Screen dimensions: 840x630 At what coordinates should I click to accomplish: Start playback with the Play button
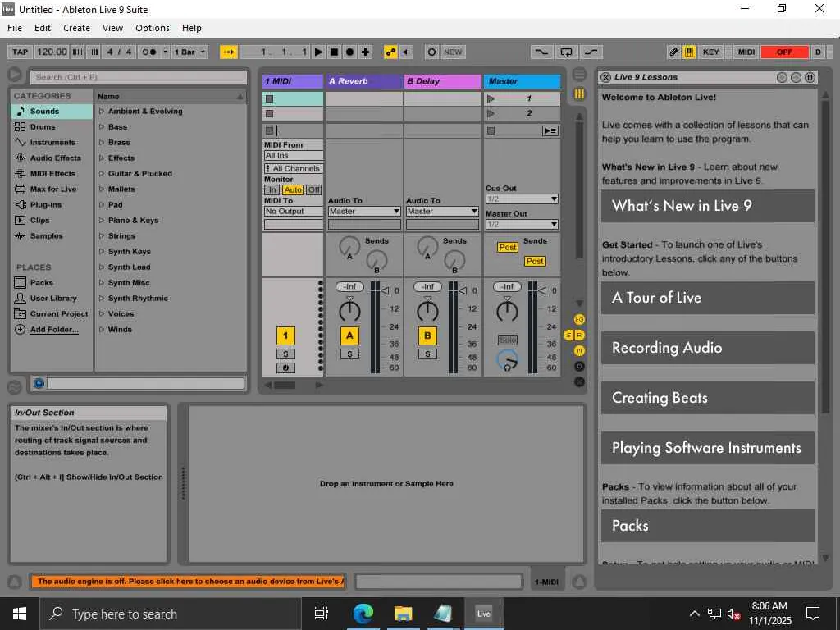(x=318, y=52)
